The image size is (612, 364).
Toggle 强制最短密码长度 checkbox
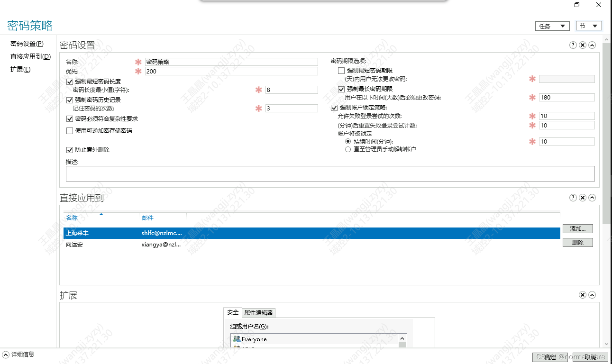[x=70, y=82]
